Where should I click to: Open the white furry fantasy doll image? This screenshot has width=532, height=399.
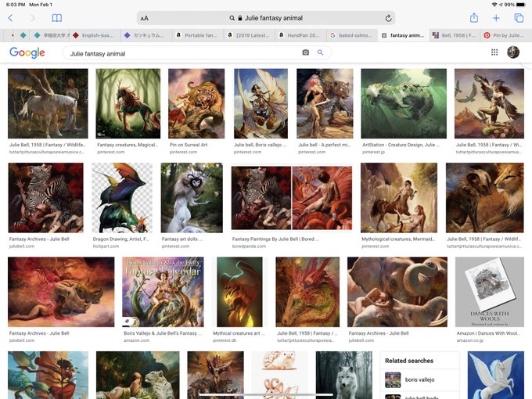(192, 198)
